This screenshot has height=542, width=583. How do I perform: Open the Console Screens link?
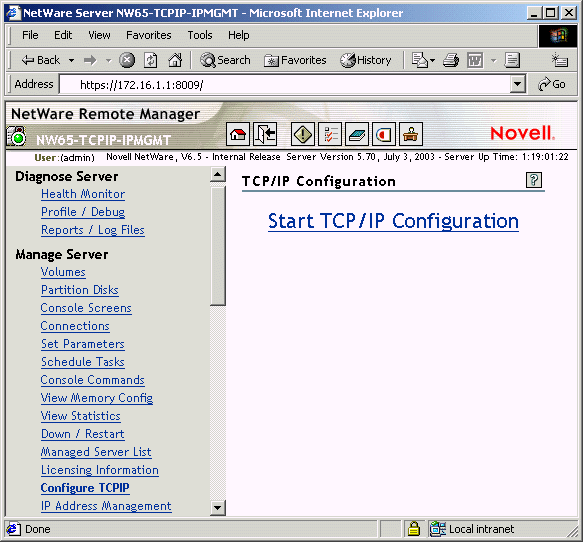[x=86, y=308]
